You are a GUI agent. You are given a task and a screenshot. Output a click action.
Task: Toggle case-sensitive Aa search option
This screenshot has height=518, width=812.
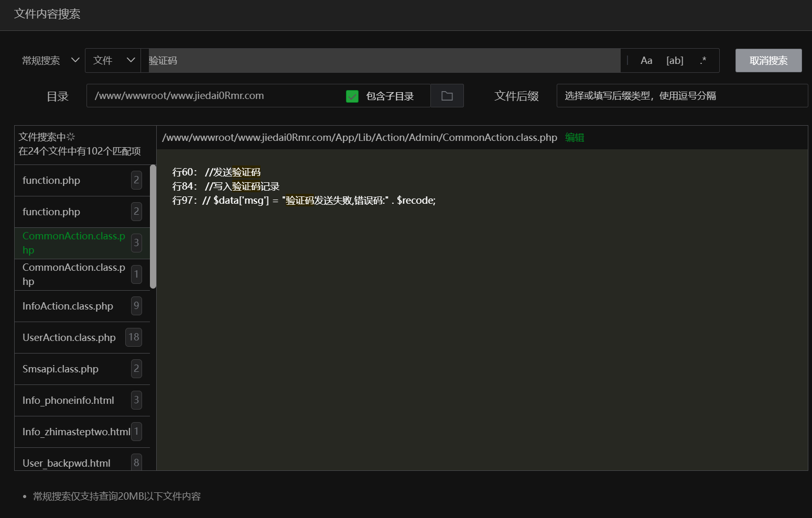point(646,61)
